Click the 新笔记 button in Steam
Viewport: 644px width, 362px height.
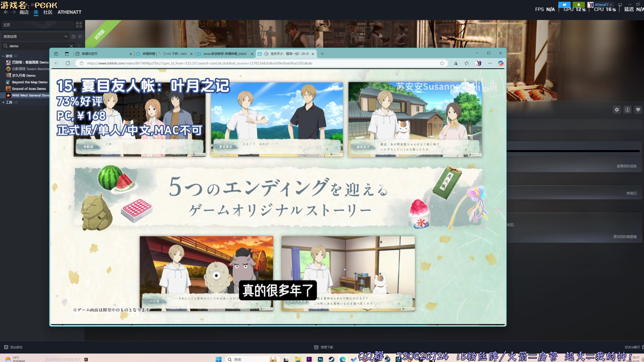point(631,193)
